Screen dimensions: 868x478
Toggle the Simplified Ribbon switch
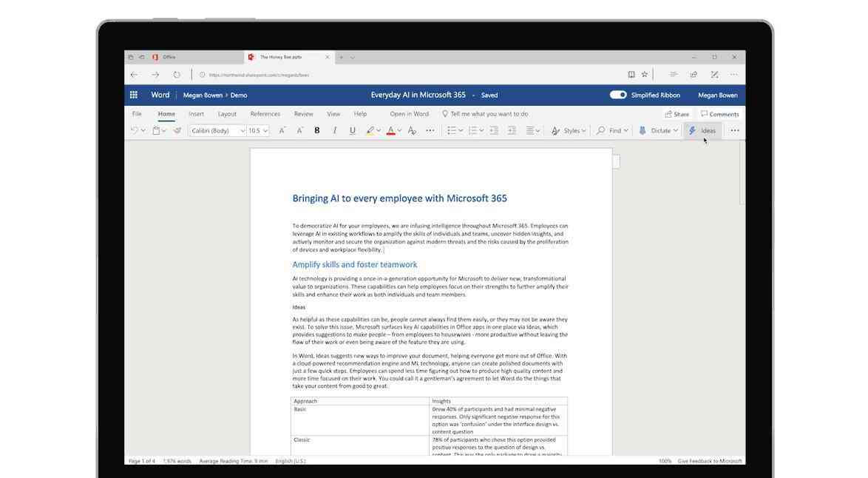point(618,95)
